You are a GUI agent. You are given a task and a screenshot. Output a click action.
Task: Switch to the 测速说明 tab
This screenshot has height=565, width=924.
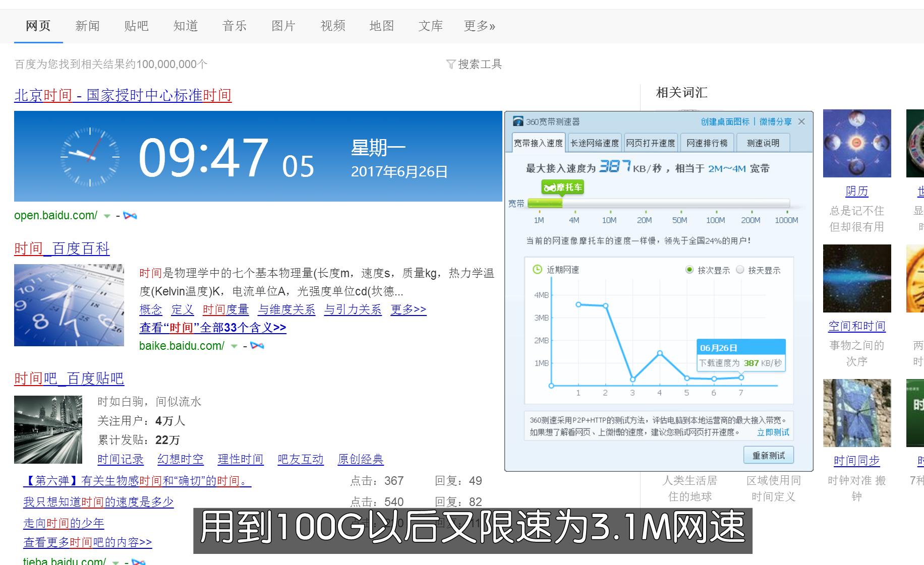[762, 143]
